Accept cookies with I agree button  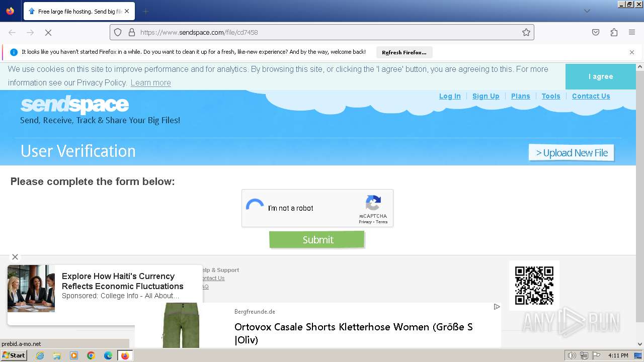coord(601,76)
